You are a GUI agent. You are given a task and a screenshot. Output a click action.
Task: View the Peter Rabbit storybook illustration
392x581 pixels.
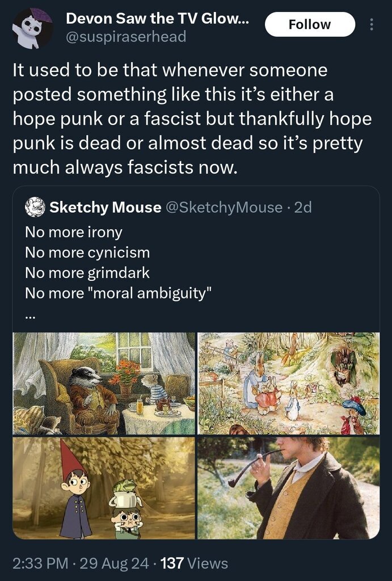click(288, 383)
